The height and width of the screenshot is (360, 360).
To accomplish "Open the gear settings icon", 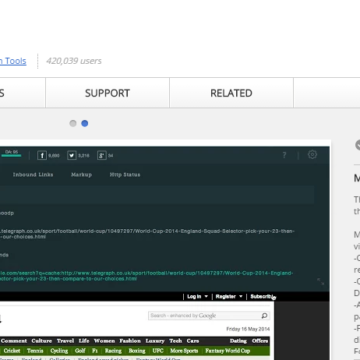I will coord(312,155).
